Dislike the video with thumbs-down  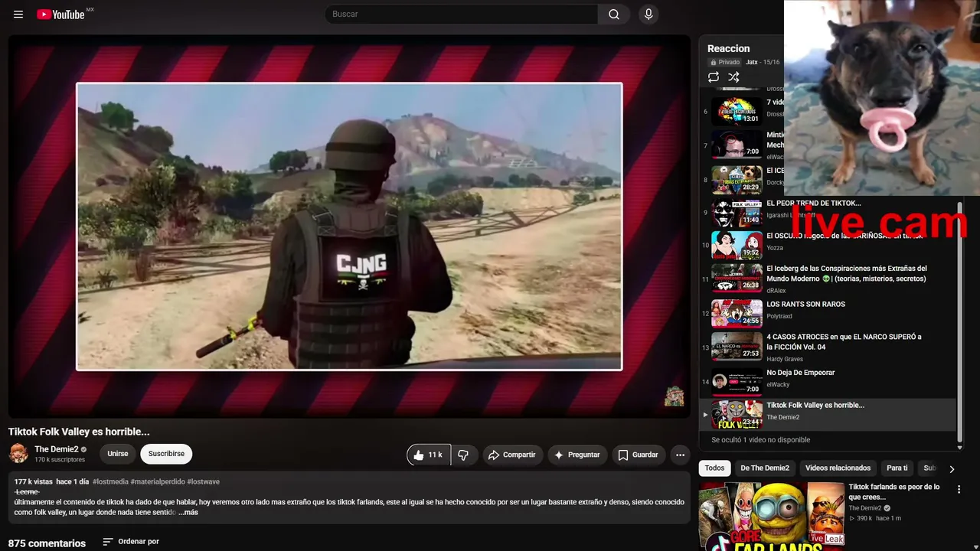(x=463, y=455)
